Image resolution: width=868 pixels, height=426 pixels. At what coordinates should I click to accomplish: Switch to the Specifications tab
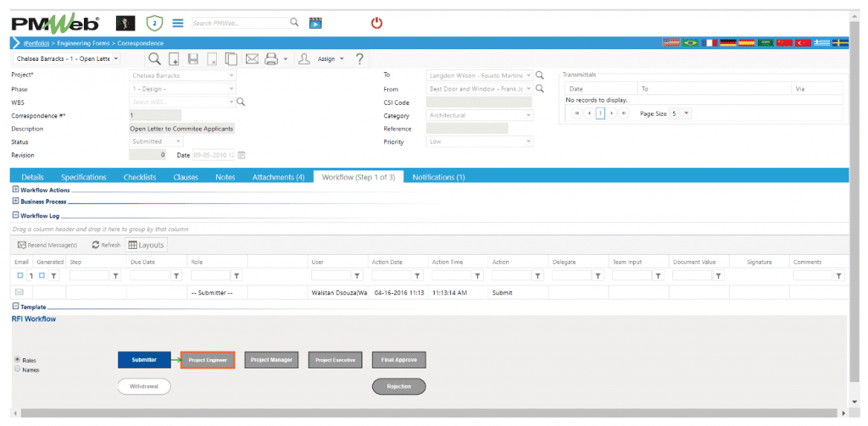pyautogui.click(x=84, y=177)
